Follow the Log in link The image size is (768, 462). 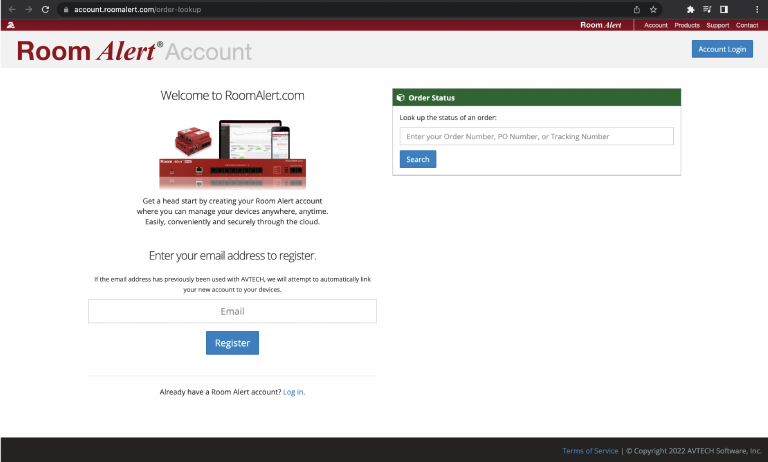293,392
